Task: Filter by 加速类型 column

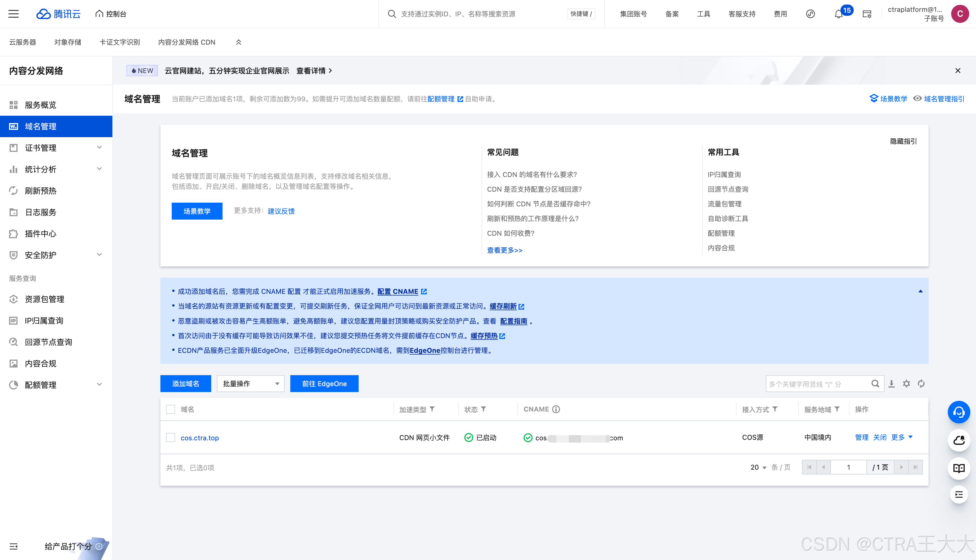Action: (x=432, y=409)
